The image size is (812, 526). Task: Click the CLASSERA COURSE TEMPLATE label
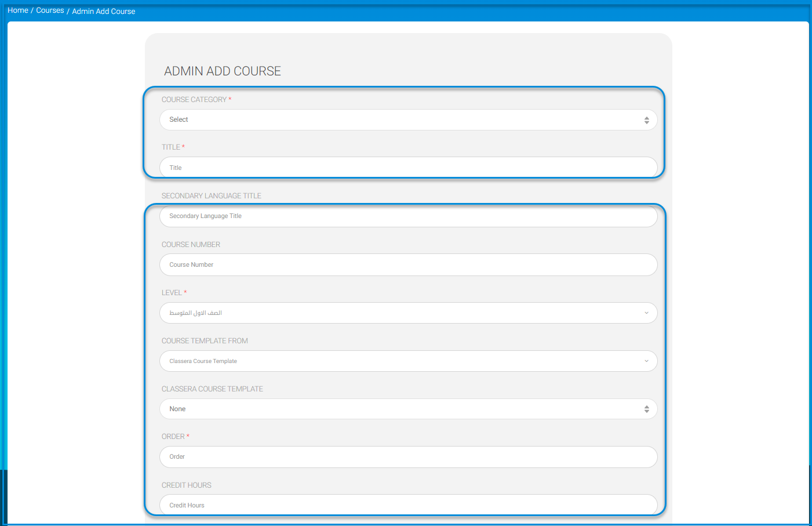tap(212, 389)
